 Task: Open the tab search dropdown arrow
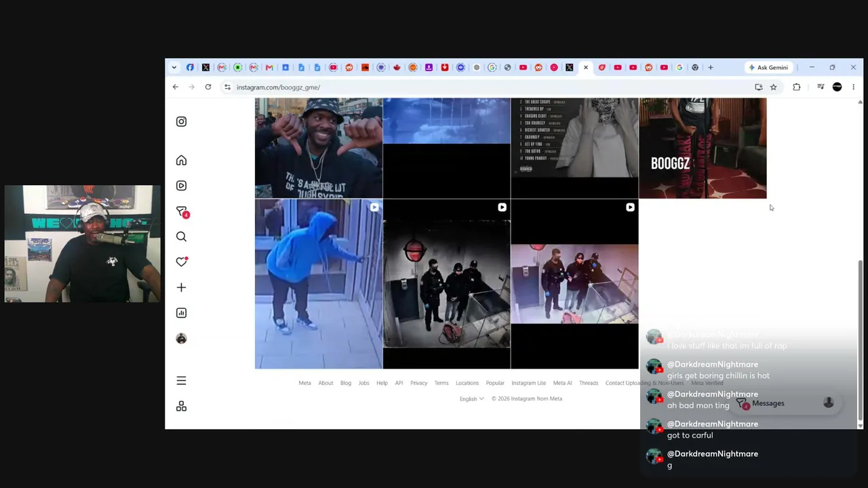pyautogui.click(x=174, y=67)
